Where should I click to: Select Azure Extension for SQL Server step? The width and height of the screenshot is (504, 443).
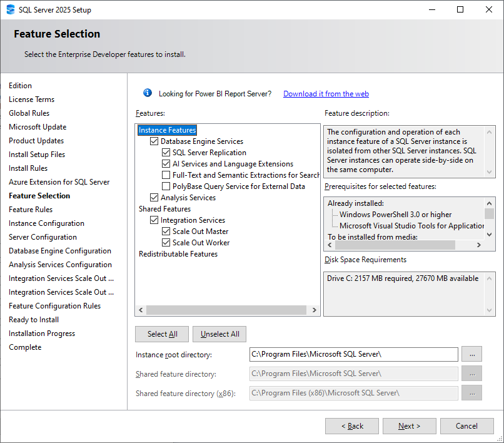[59, 182]
